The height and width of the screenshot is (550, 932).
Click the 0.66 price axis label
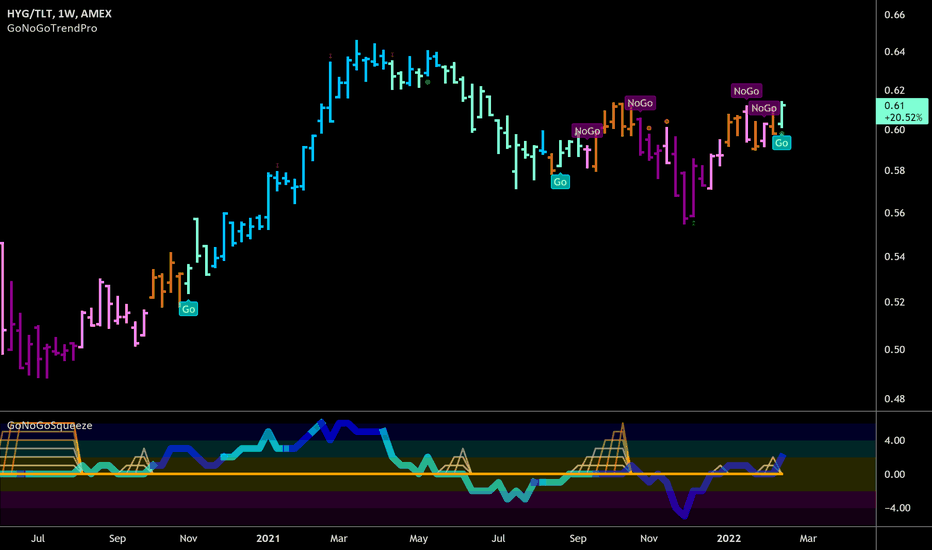pyautogui.click(x=895, y=14)
